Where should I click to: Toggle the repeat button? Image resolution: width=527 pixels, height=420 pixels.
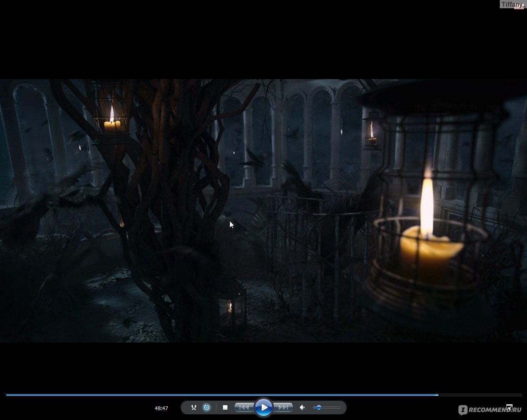(x=207, y=408)
